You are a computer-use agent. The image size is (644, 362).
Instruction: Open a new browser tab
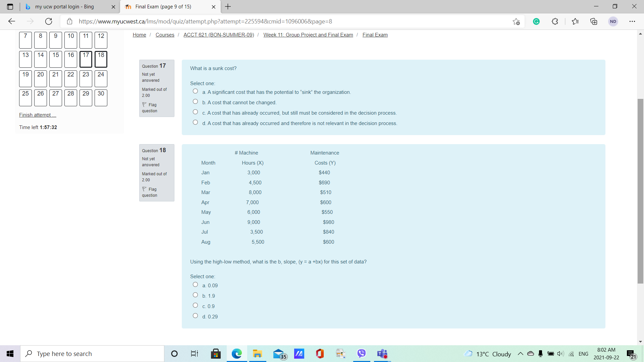click(228, 7)
